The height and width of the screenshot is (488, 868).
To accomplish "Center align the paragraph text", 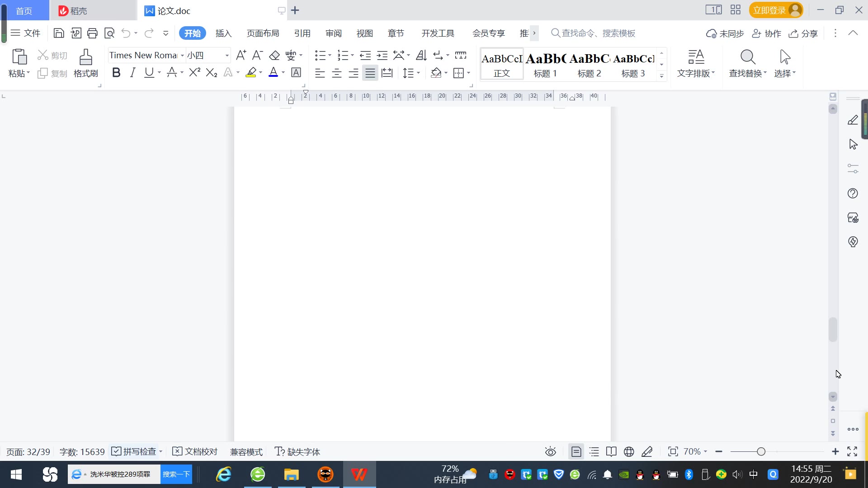I will coord(336,73).
